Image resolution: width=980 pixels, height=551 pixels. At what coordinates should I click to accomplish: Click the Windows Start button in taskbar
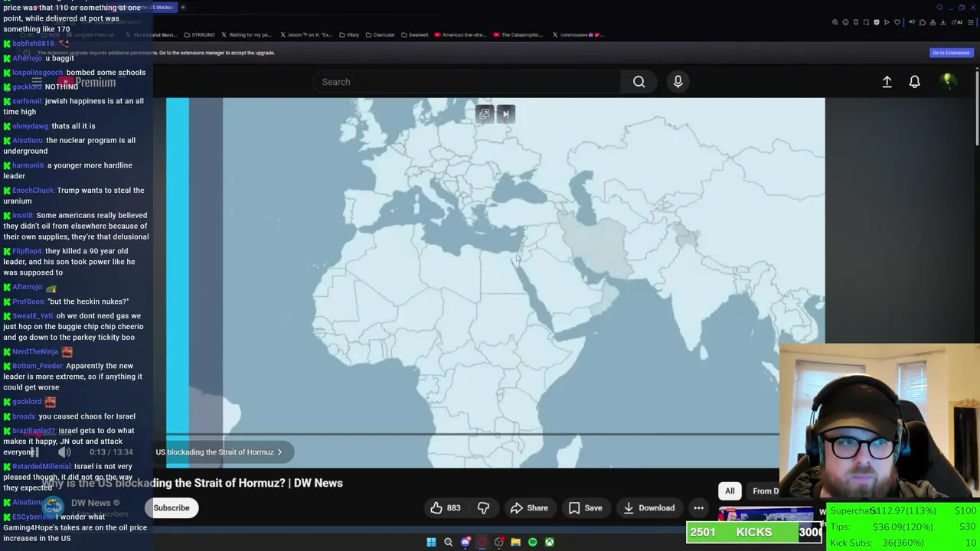pos(431,542)
